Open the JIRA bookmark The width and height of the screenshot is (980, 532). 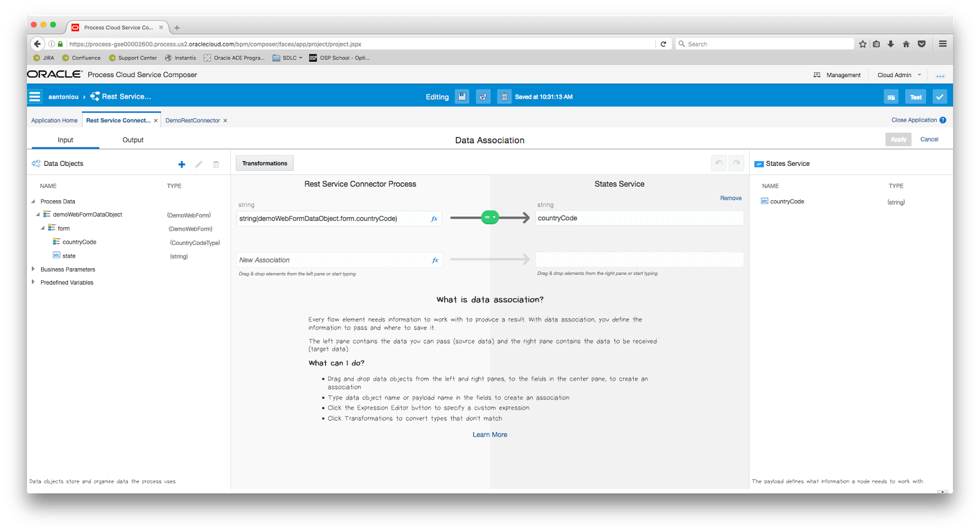coord(44,58)
